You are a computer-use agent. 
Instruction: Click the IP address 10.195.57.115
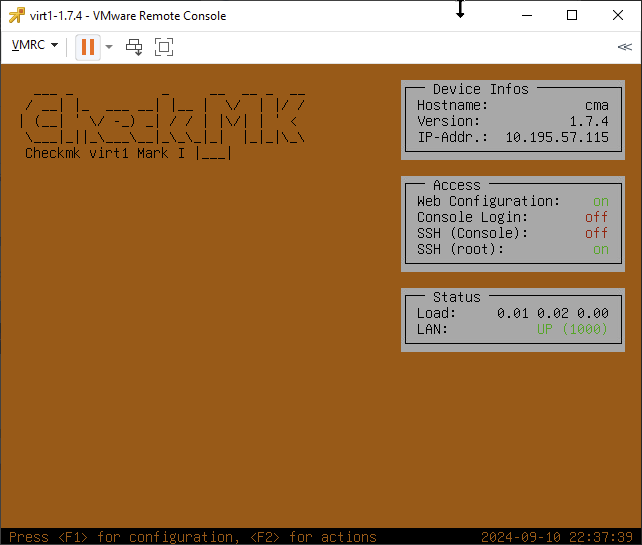(x=556, y=137)
